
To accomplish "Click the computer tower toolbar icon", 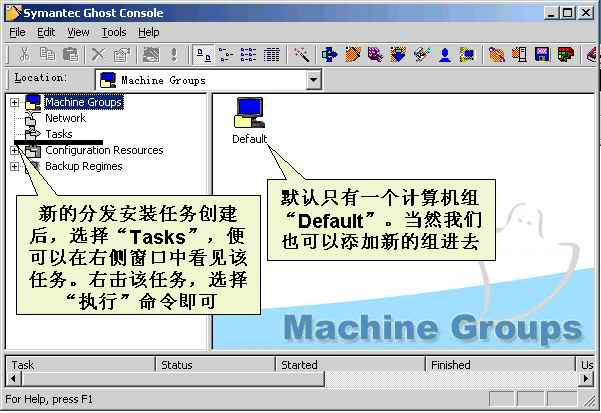I will [519, 55].
